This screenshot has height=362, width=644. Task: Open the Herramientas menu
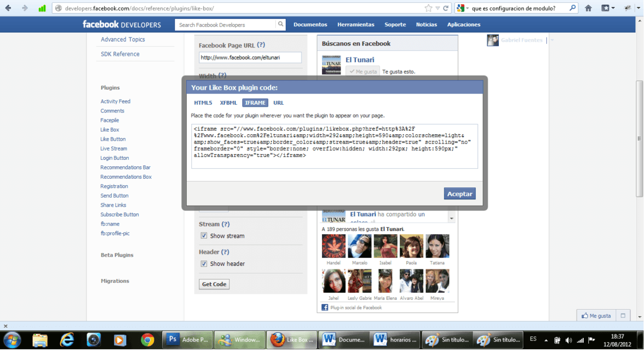tap(356, 24)
